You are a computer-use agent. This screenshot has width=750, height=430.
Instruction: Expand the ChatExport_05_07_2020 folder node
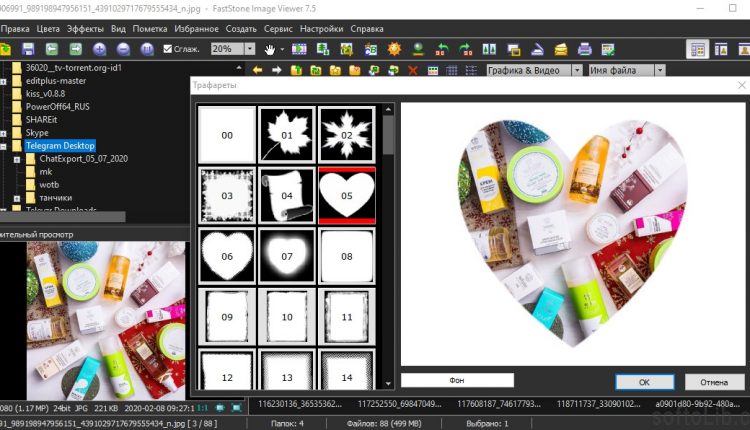coord(17,159)
